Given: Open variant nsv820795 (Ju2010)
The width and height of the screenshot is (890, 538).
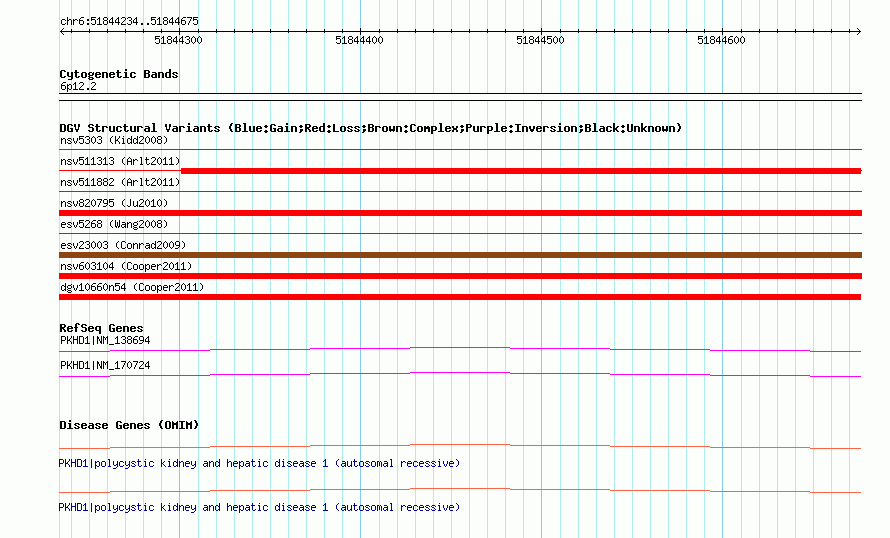Looking at the screenshot, I should [114, 203].
